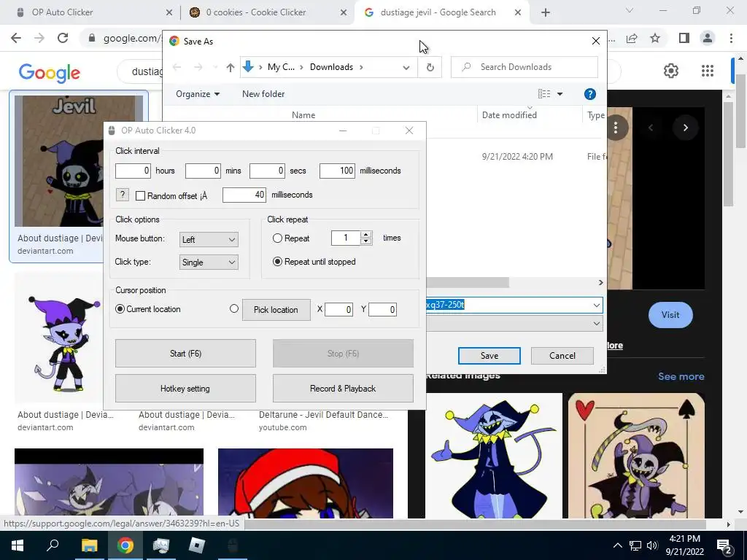This screenshot has width=747, height=560.
Task: Click the Pick location button
Action: 276,309
